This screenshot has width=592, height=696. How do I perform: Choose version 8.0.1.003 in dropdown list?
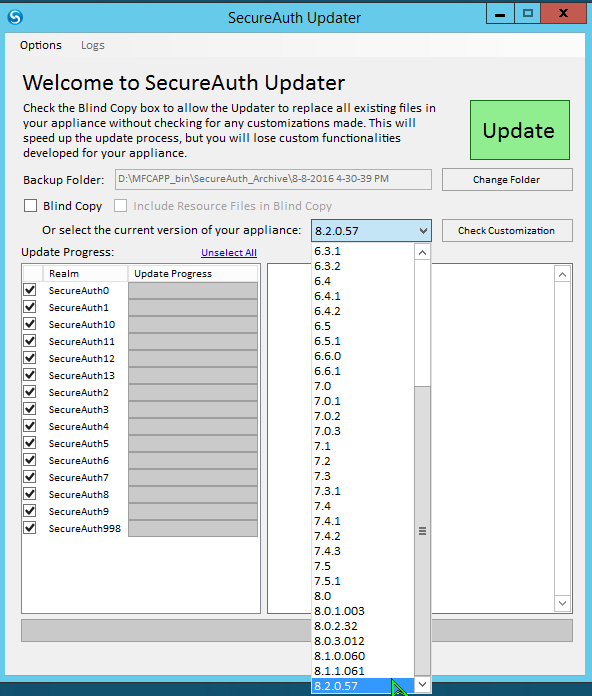[x=363, y=611]
